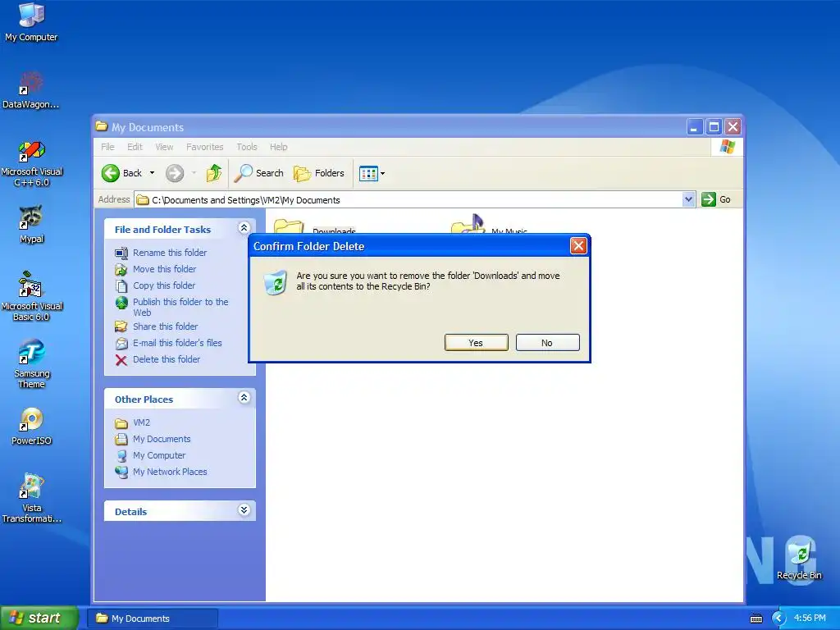Confirm deletion with the Yes button
The width and height of the screenshot is (840, 630).
[477, 343]
